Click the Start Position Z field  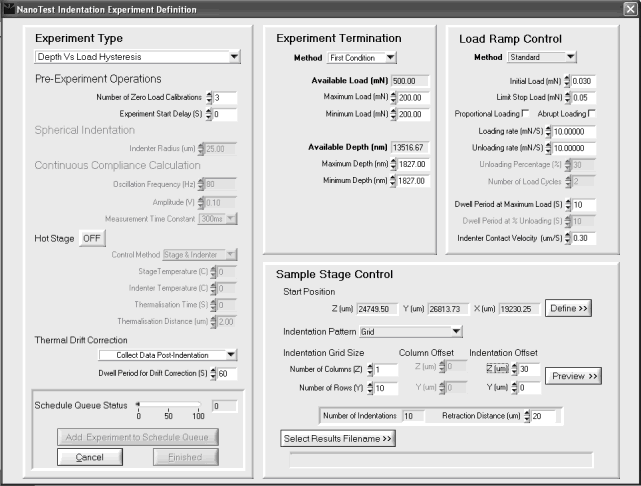coord(377,309)
